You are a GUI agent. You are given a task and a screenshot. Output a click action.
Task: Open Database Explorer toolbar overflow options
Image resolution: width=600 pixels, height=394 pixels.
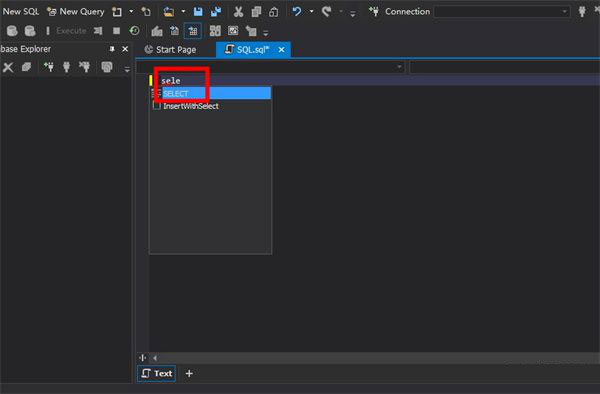(x=127, y=69)
